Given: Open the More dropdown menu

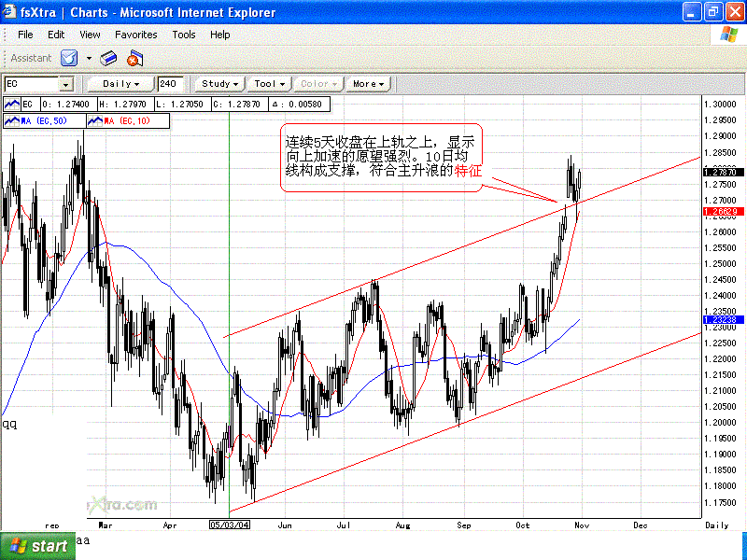Looking at the screenshot, I should point(368,84).
